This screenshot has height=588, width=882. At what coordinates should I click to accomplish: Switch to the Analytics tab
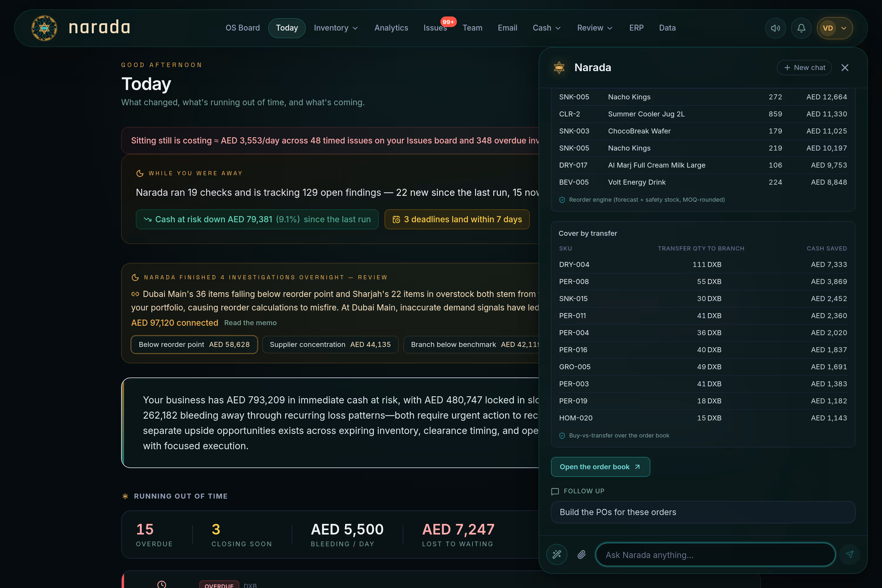coord(391,28)
